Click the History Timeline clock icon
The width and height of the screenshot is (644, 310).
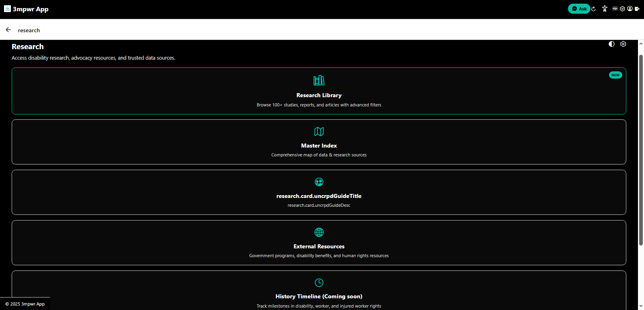tap(319, 283)
